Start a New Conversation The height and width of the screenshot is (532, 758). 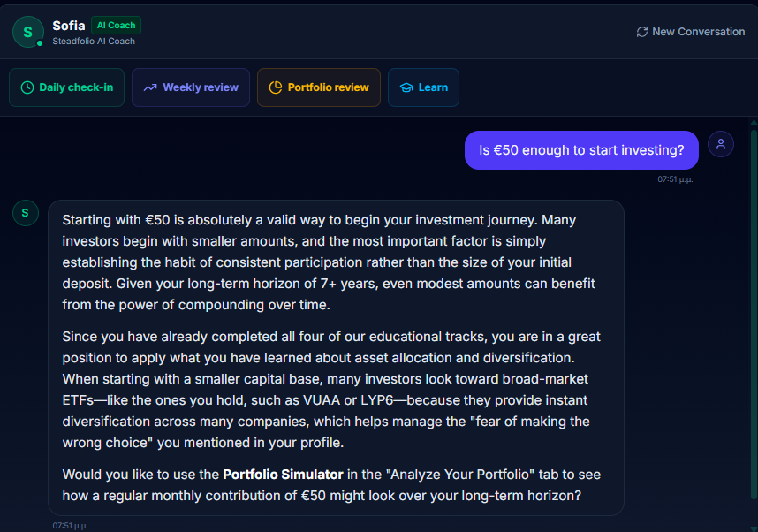click(x=690, y=32)
